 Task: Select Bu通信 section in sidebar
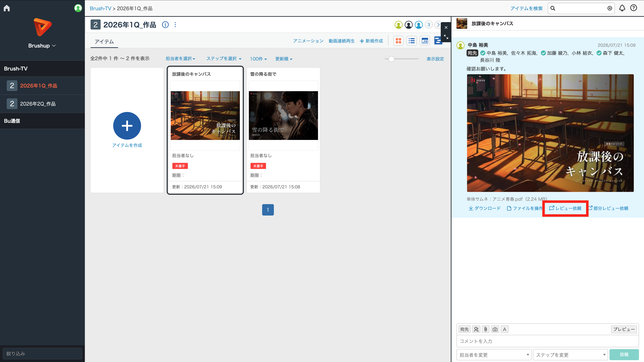click(x=42, y=121)
